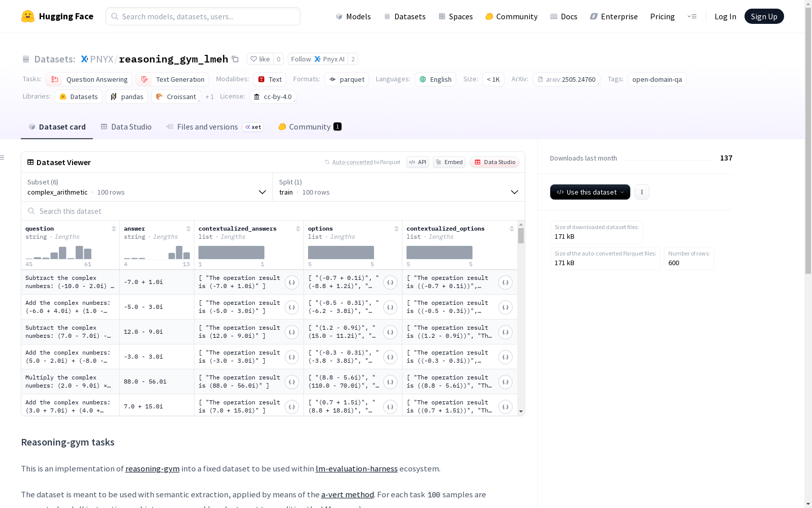Focus the main Hugging Face search field

click(203, 16)
